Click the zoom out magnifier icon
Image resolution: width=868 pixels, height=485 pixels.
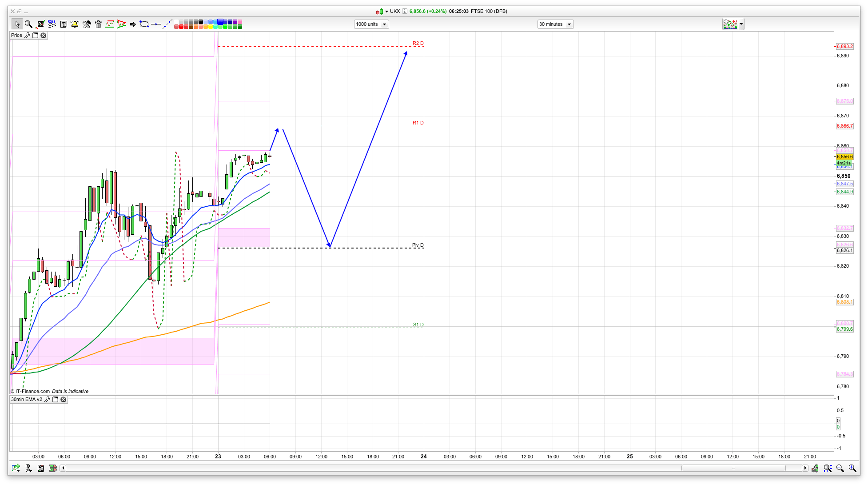pyautogui.click(x=840, y=468)
